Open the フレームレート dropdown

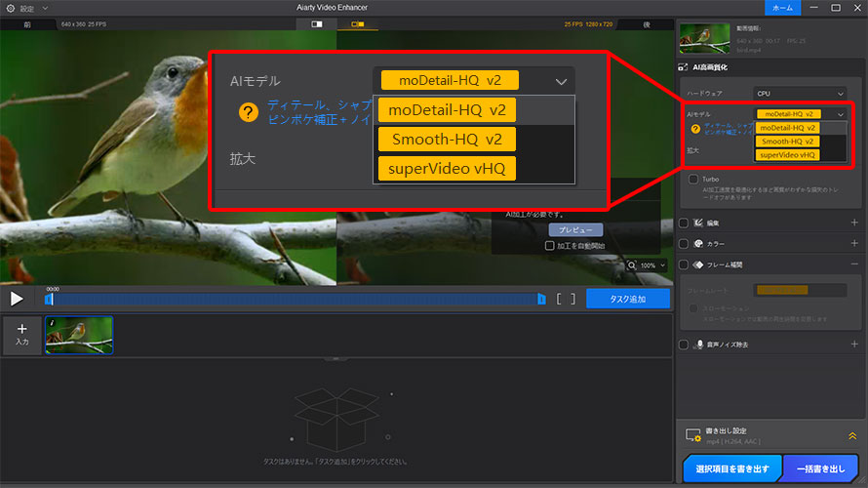[x=800, y=290]
